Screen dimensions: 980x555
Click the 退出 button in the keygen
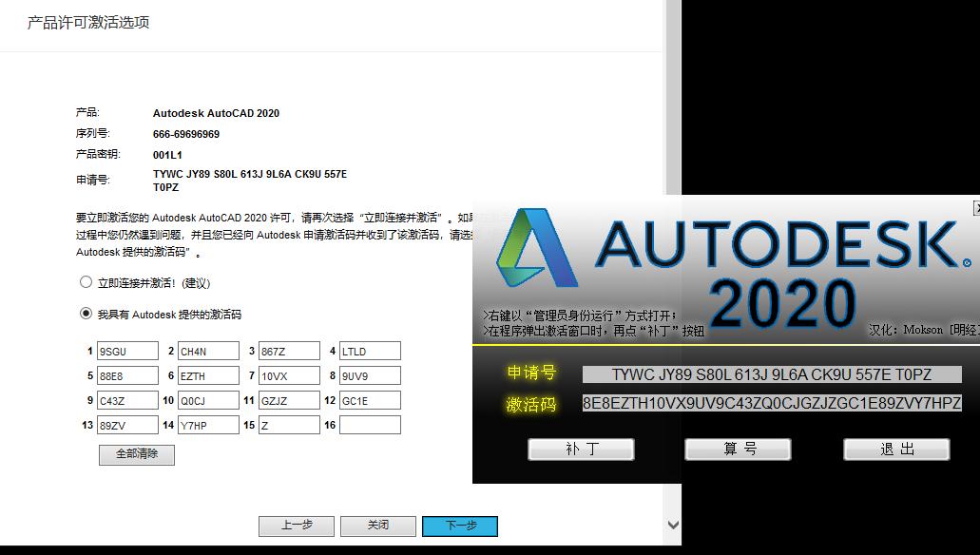[896, 449]
